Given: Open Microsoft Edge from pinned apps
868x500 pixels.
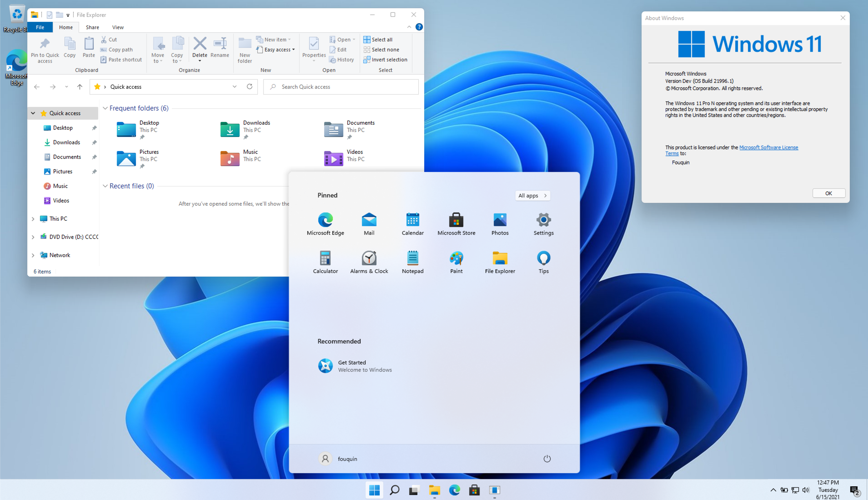Looking at the screenshot, I should (x=325, y=224).
